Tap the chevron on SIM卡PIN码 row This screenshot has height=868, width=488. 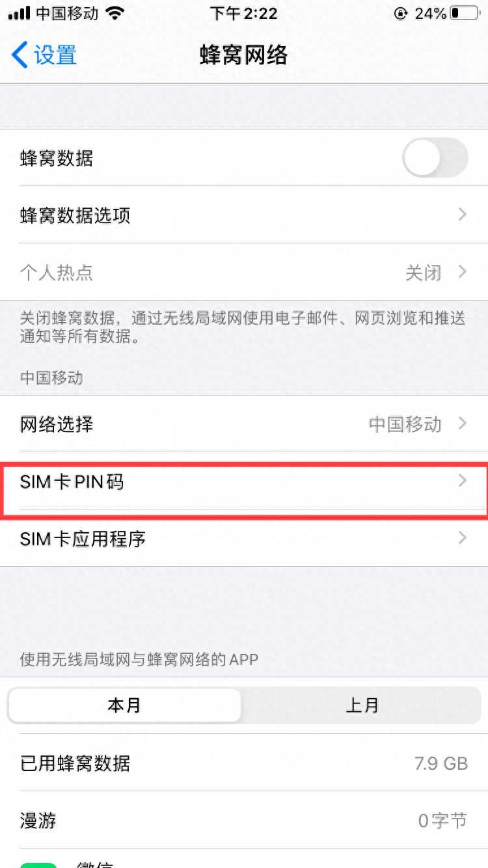463,481
